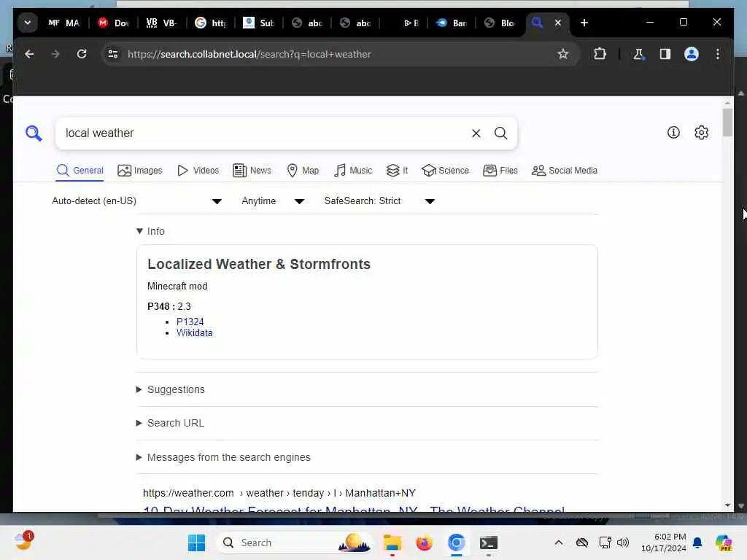Switch to the Ban browser tab
The image size is (747, 560).
[451, 23]
